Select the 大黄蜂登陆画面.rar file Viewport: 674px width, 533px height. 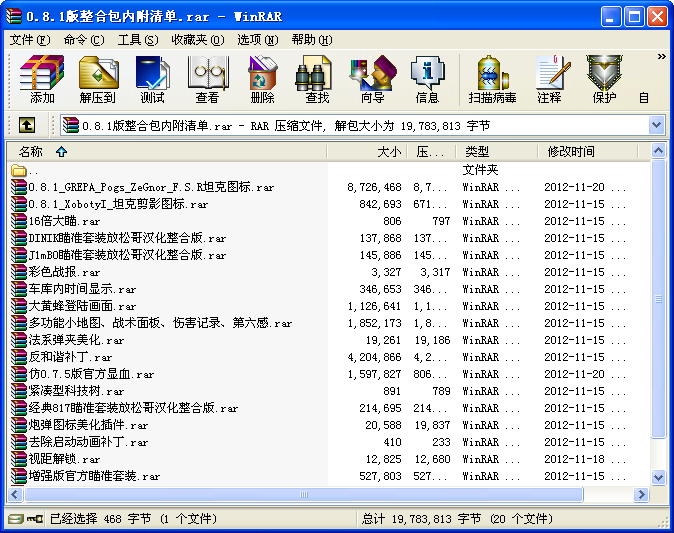pyautogui.click(x=74, y=306)
